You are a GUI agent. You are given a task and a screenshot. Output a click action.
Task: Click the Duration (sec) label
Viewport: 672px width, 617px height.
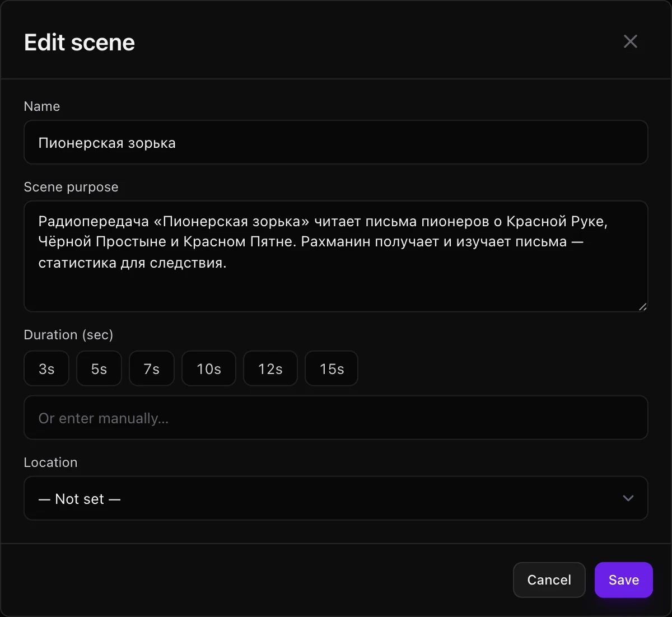(x=68, y=335)
